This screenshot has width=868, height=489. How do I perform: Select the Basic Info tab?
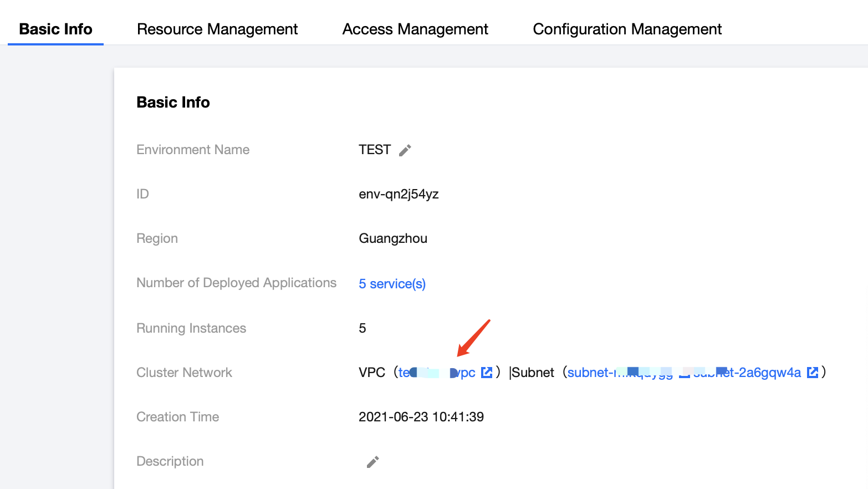pos(55,29)
